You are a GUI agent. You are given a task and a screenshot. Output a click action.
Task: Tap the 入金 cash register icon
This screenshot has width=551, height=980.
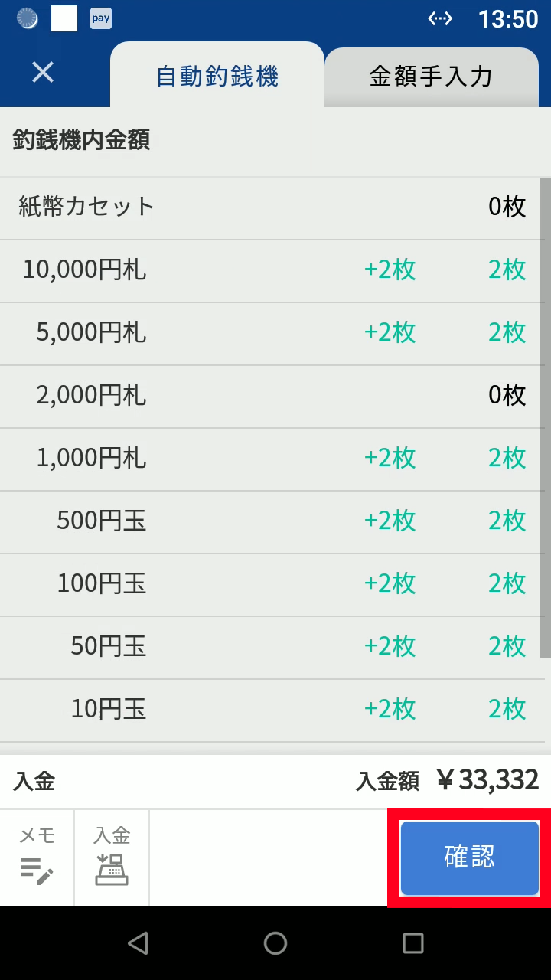click(x=112, y=857)
